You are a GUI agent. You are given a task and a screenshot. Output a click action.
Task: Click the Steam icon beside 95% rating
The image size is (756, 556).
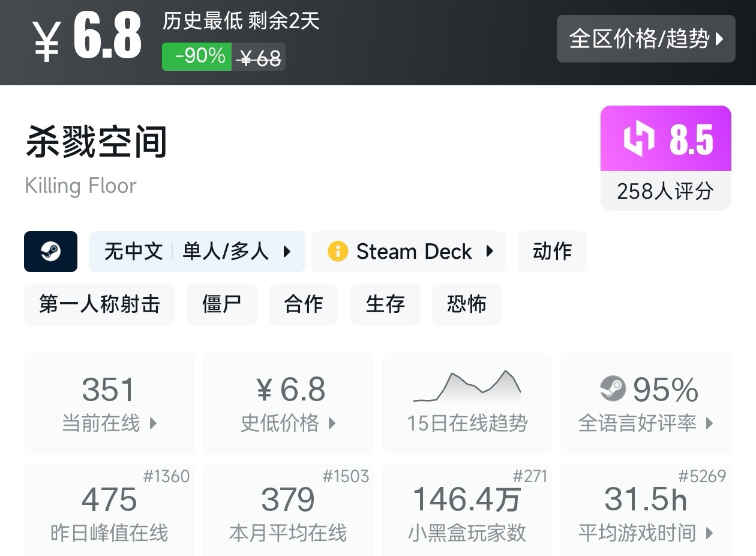[613, 389]
